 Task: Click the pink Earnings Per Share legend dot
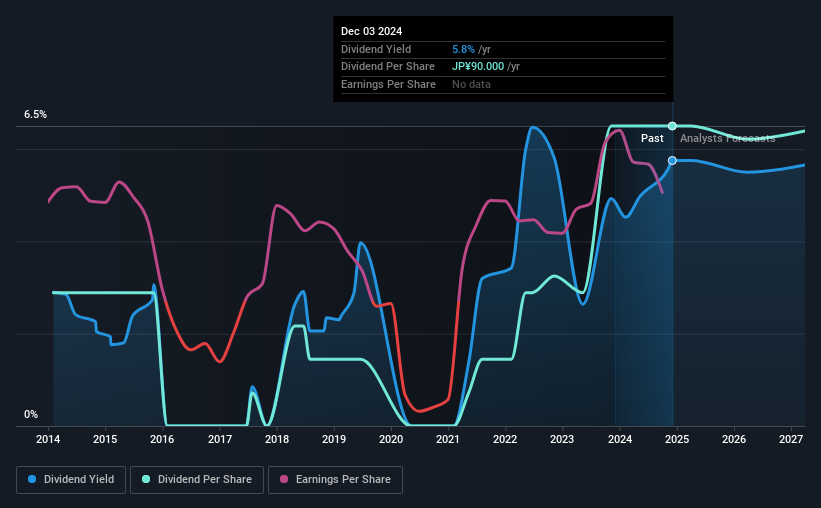(x=284, y=479)
